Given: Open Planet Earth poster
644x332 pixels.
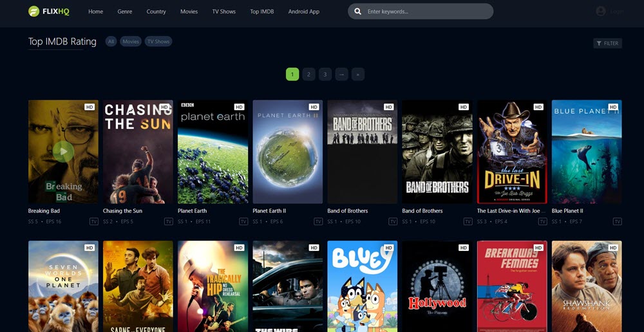Looking at the screenshot, I should [x=213, y=152].
